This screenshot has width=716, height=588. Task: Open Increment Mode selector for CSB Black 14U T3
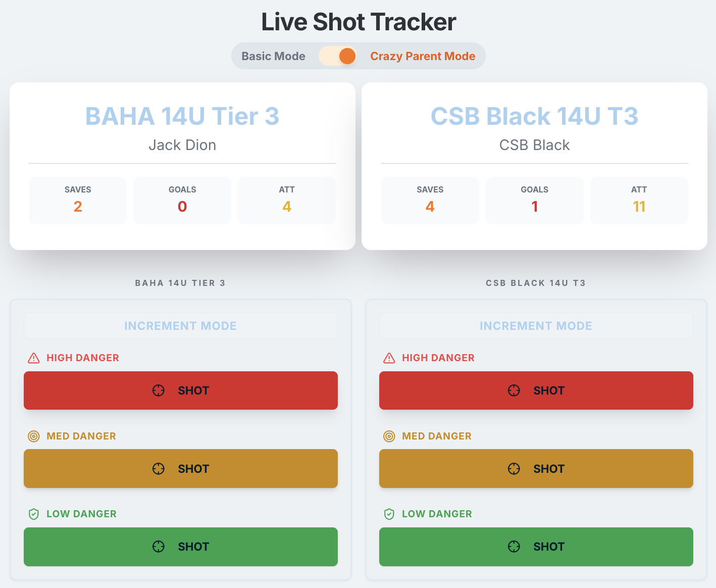(536, 325)
